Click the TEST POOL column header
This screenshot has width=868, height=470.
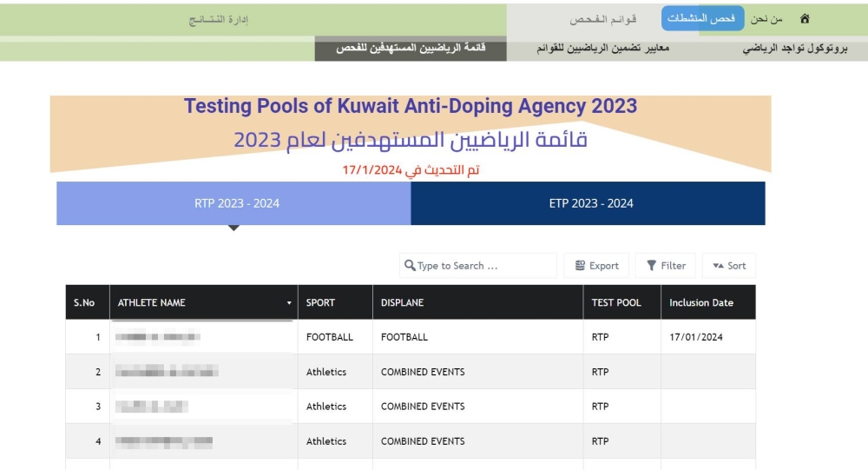616,303
